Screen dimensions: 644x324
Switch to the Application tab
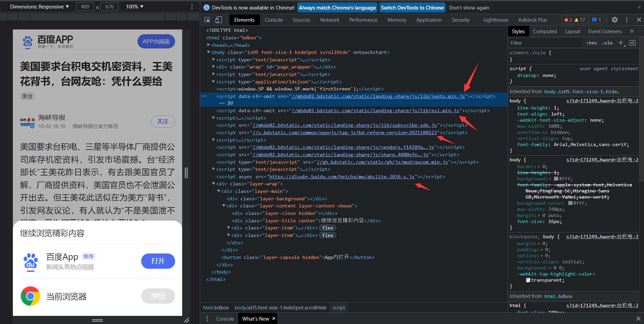(429, 20)
